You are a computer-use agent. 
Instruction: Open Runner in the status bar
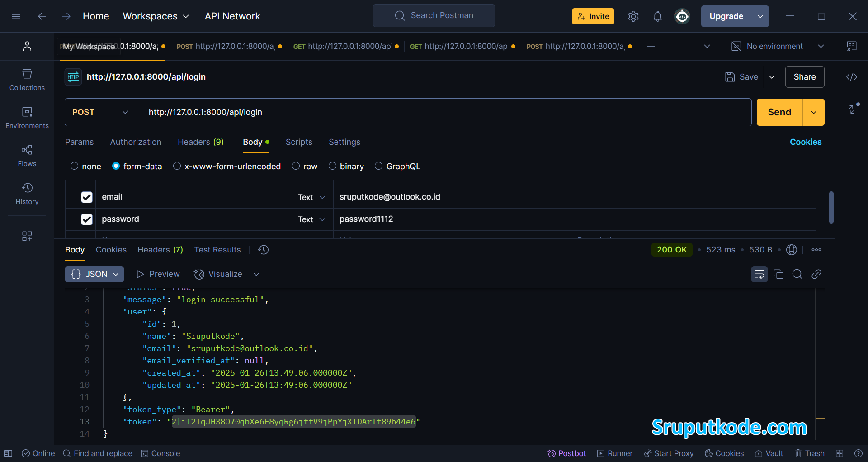[615, 453]
